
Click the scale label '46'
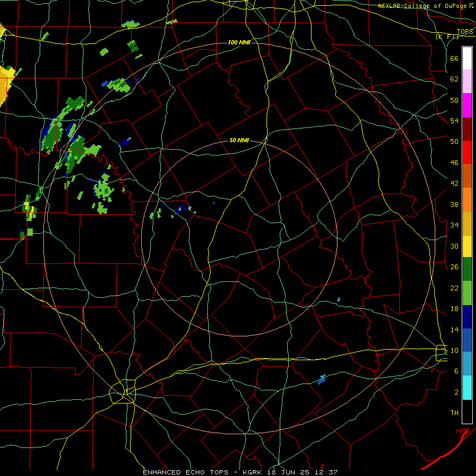click(x=454, y=163)
